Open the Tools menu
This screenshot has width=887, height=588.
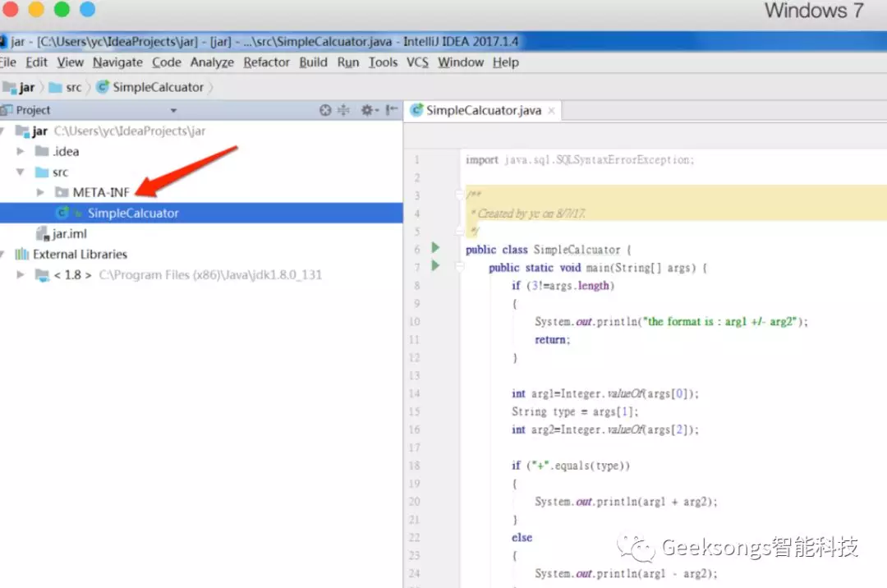coord(383,62)
